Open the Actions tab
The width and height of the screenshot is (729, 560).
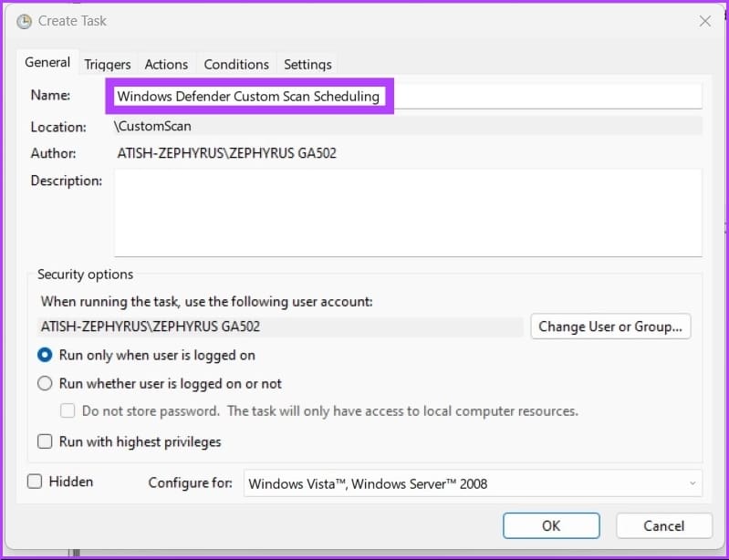click(x=166, y=64)
